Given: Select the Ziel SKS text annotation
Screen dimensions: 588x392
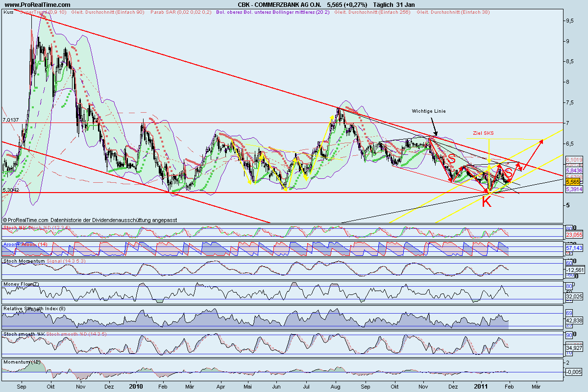Looking at the screenshot, I should click(x=483, y=133).
